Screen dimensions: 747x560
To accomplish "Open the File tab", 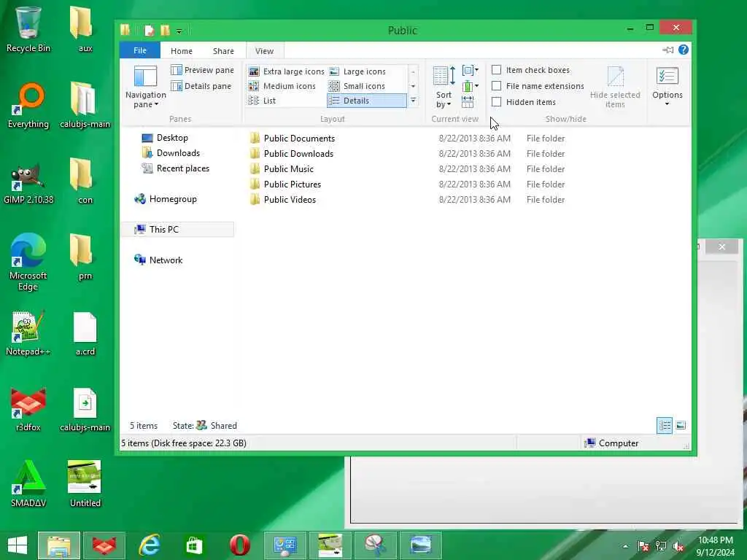I will [140, 50].
